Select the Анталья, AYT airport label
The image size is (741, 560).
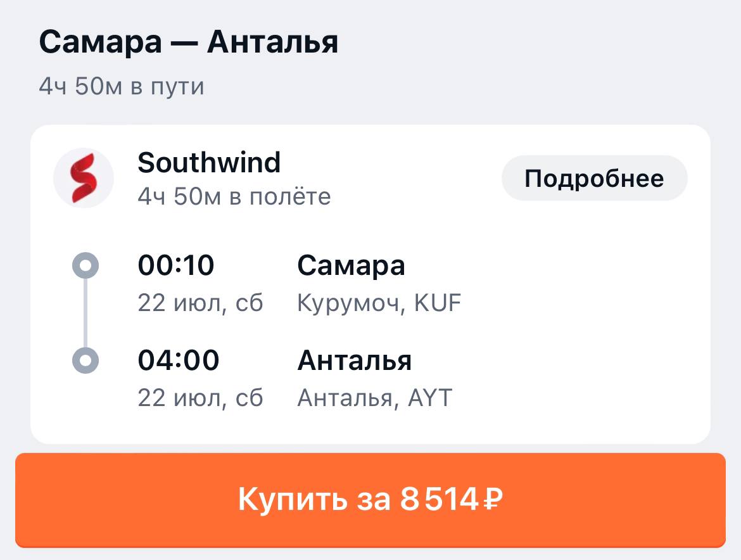pos(375,398)
